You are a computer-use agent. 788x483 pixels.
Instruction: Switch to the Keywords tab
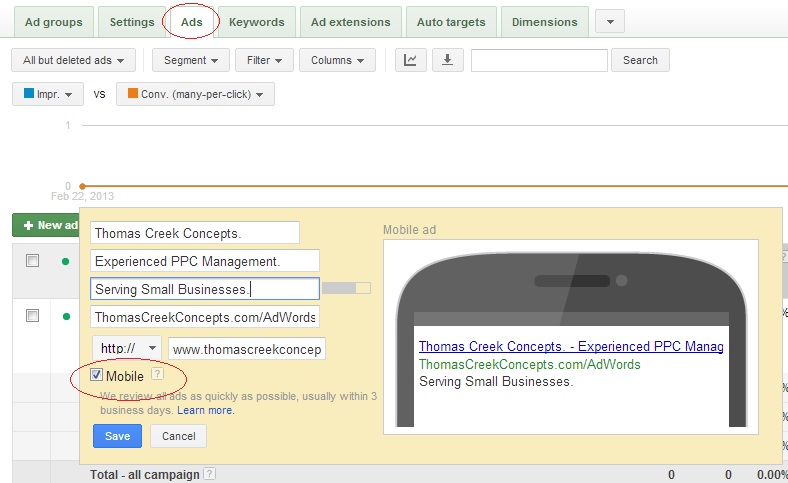[257, 22]
